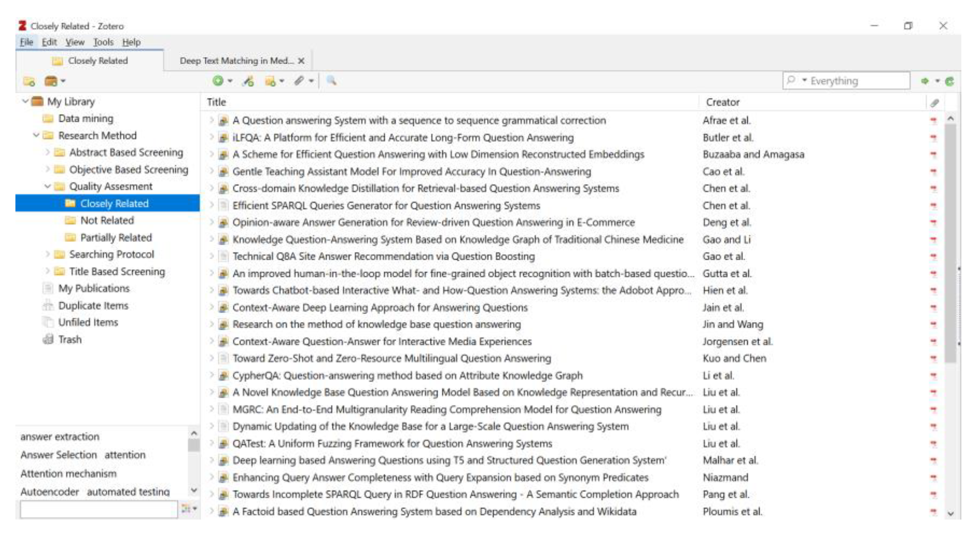Screen dimensions: 980x540
Task: Add a new item
Action: coord(218,80)
